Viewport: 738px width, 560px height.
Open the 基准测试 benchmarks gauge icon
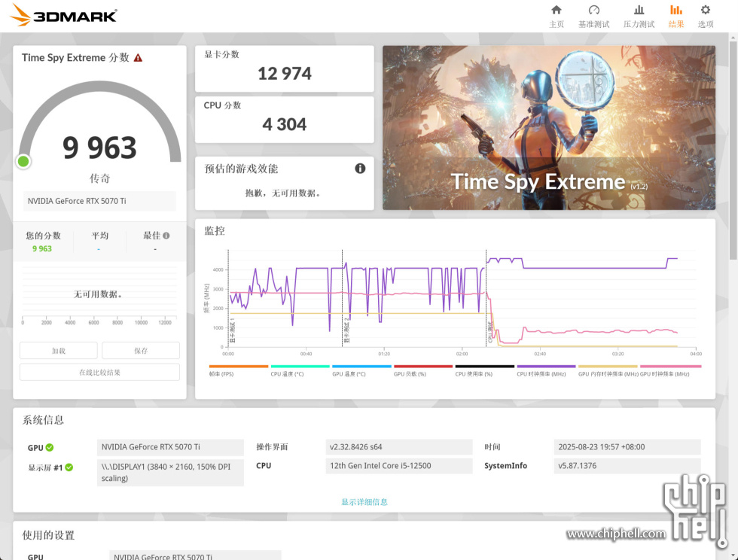pyautogui.click(x=594, y=10)
